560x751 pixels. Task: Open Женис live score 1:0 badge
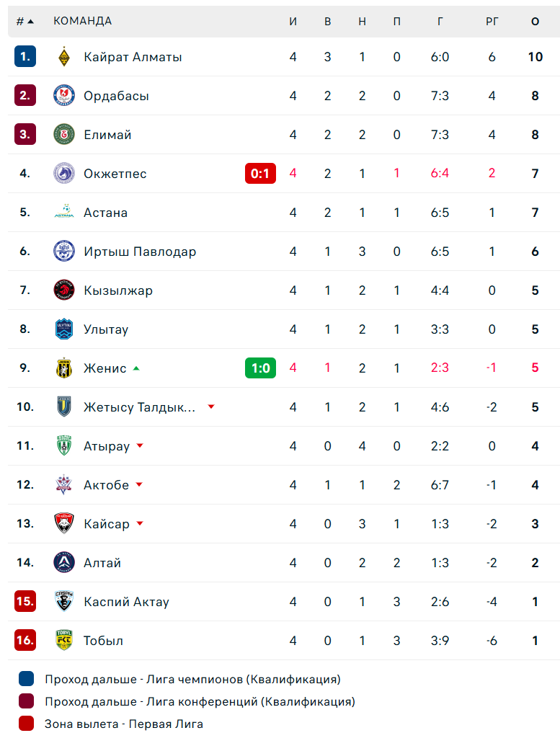[x=260, y=368]
